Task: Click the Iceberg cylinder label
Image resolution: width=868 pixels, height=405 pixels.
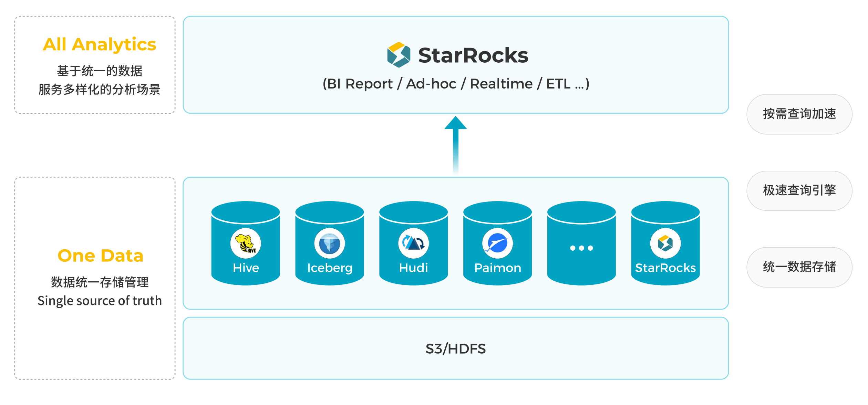Action: pyautogui.click(x=330, y=268)
